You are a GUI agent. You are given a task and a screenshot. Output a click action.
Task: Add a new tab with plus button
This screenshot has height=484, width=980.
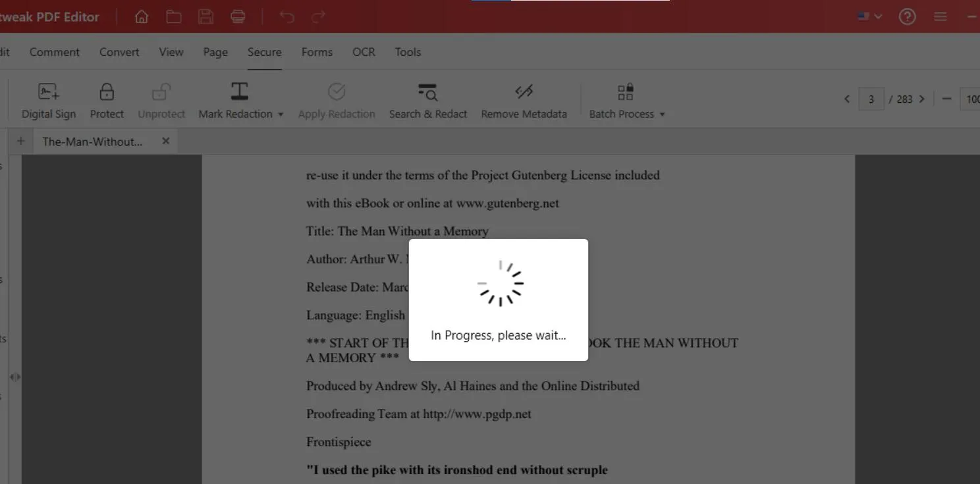[20, 141]
